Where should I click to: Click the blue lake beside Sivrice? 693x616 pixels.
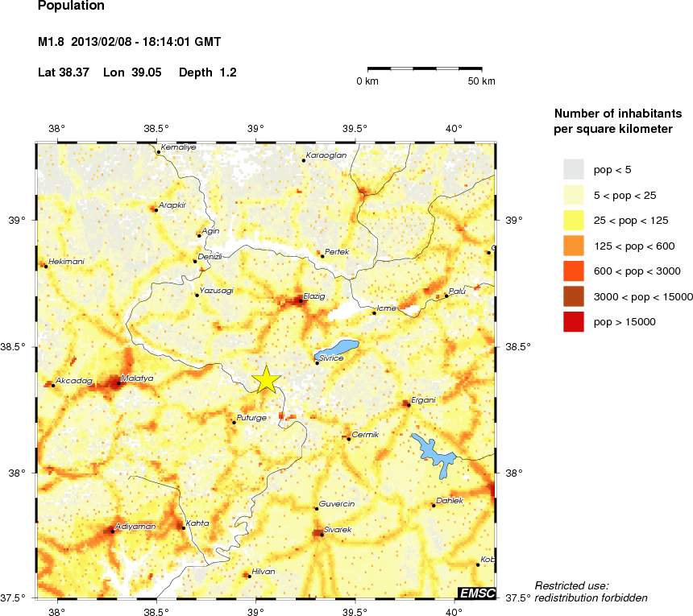338,350
